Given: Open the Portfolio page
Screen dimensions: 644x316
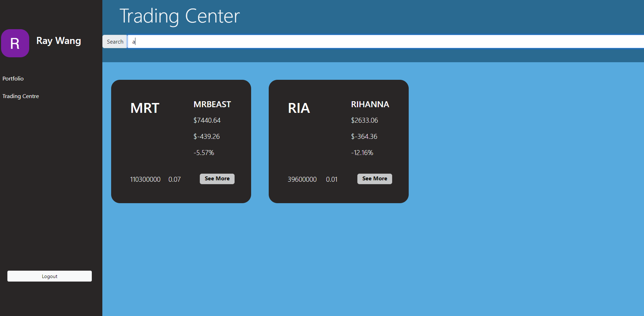Looking at the screenshot, I should pyautogui.click(x=13, y=78).
